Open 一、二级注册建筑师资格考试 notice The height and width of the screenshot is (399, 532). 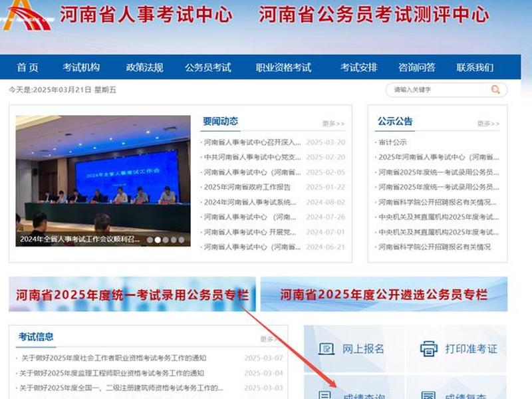[121, 388]
